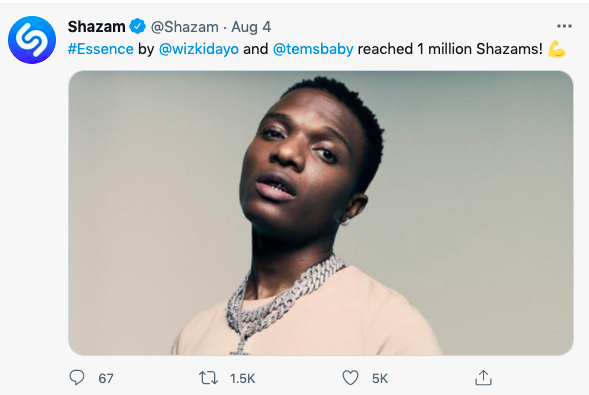
Task: Open the Shazam display name
Action: pos(97,27)
